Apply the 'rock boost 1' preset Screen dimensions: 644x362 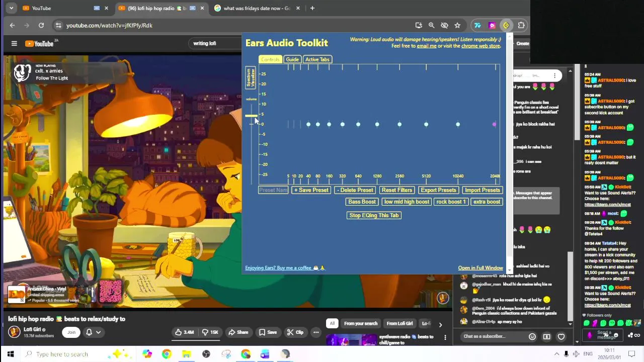[451, 202]
